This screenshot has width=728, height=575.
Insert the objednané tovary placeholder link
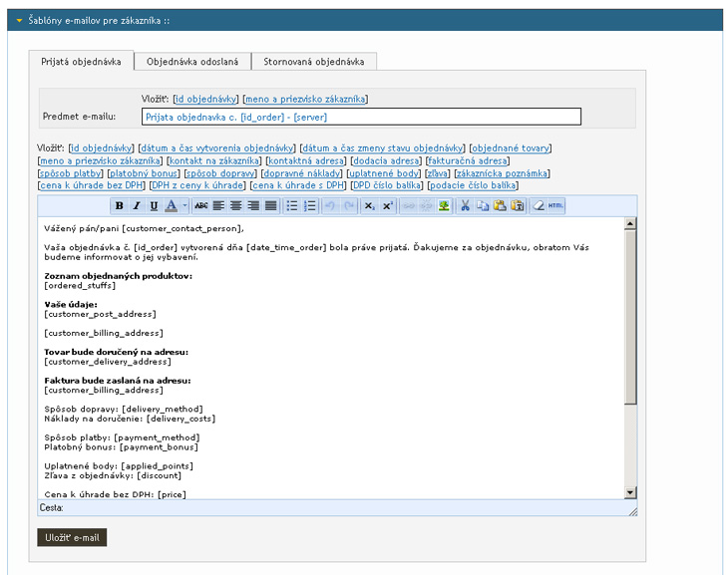[x=510, y=148]
